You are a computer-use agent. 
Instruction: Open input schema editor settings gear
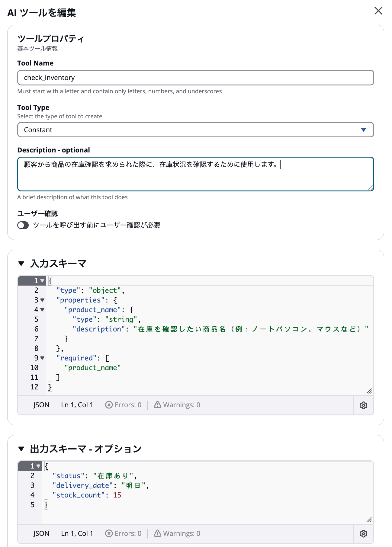pyautogui.click(x=364, y=405)
